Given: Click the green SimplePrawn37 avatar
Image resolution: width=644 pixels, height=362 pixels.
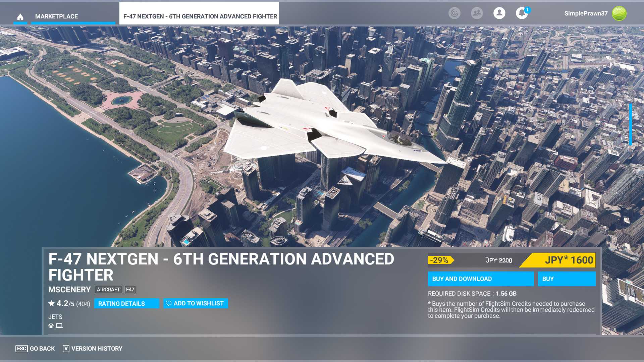Looking at the screenshot, I should (619, 13).
